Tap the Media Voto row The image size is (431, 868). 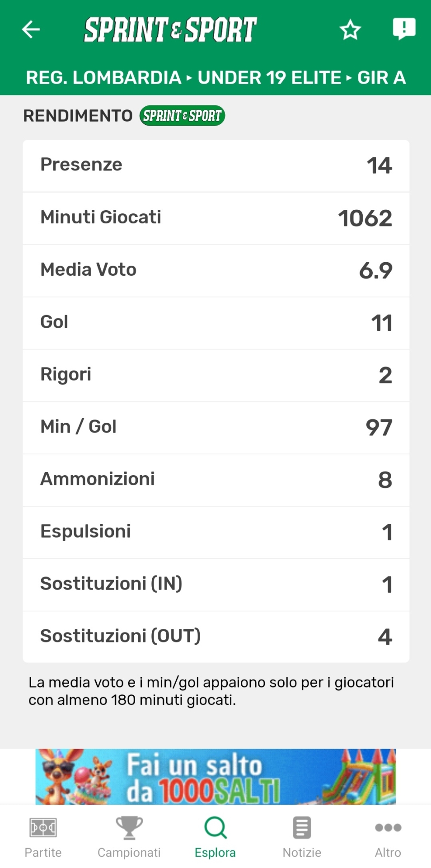click(x=216, y=270)
